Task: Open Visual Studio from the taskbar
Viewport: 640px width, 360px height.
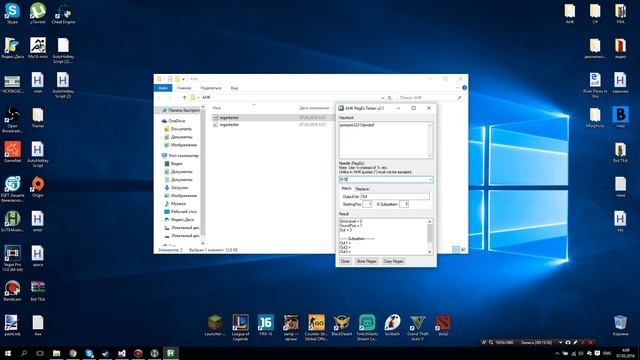Action: tap(122, 353)
